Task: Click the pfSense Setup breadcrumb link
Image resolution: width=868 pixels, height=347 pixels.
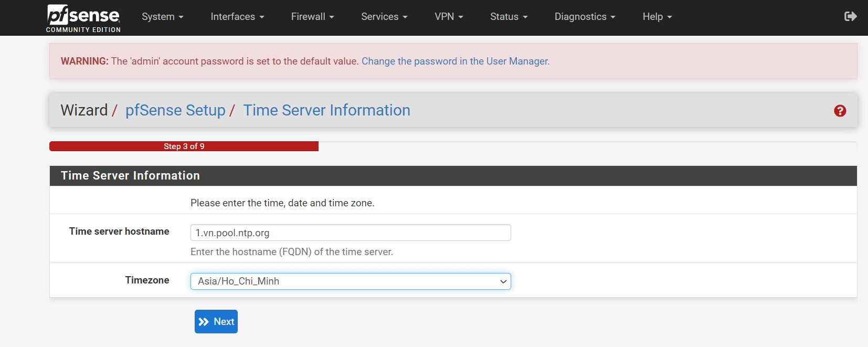Action: pos(175,110)
